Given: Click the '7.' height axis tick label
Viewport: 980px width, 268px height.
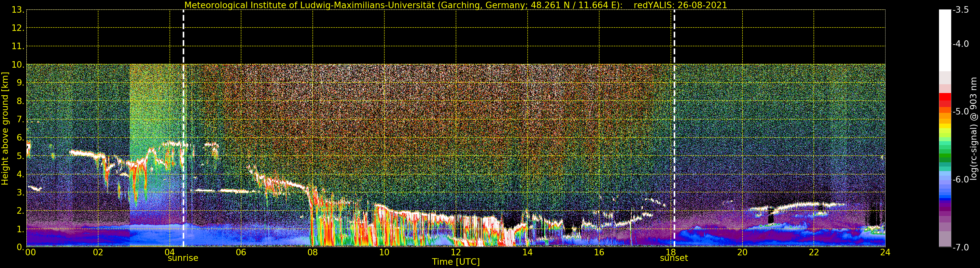Looking at the screenshot, I should click(x=21, y=119).
